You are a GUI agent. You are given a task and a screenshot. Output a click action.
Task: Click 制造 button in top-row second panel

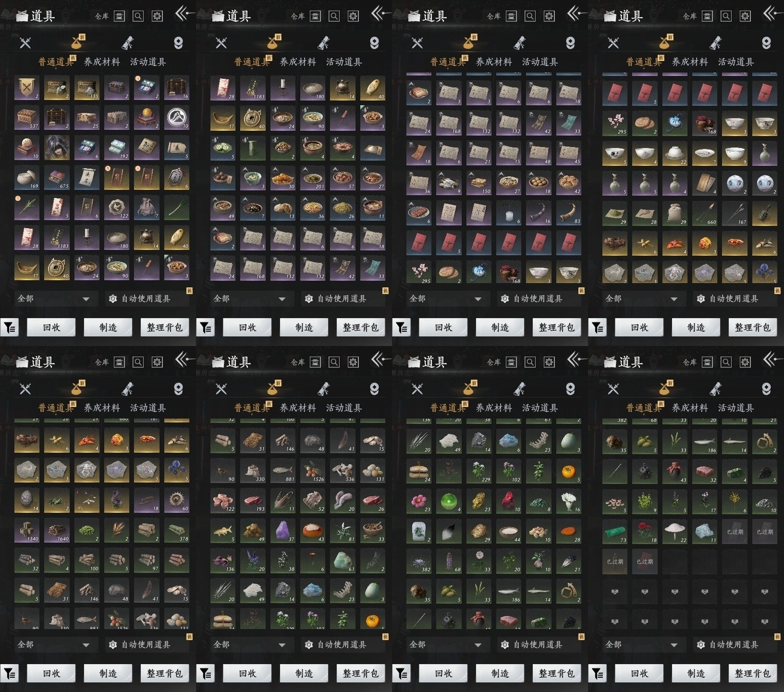pyautogui.click(x=304, y=327)
